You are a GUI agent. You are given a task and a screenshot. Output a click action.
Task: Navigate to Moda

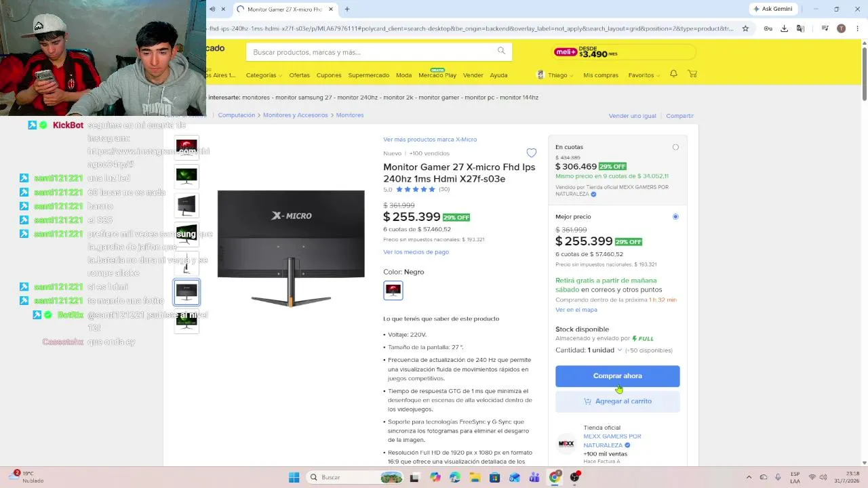(403, 75)
